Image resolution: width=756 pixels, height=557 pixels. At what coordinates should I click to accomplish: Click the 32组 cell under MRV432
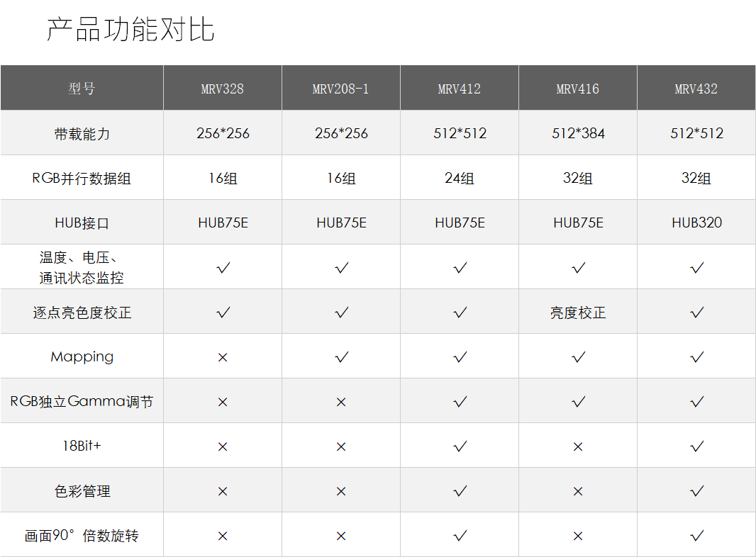pyautogui.click(x=696, y=179)
